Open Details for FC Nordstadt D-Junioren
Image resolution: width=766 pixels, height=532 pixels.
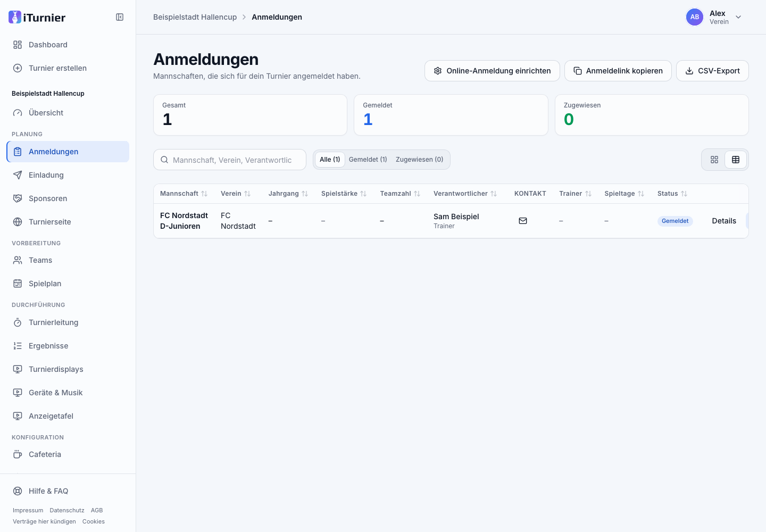tap(724, 221)
